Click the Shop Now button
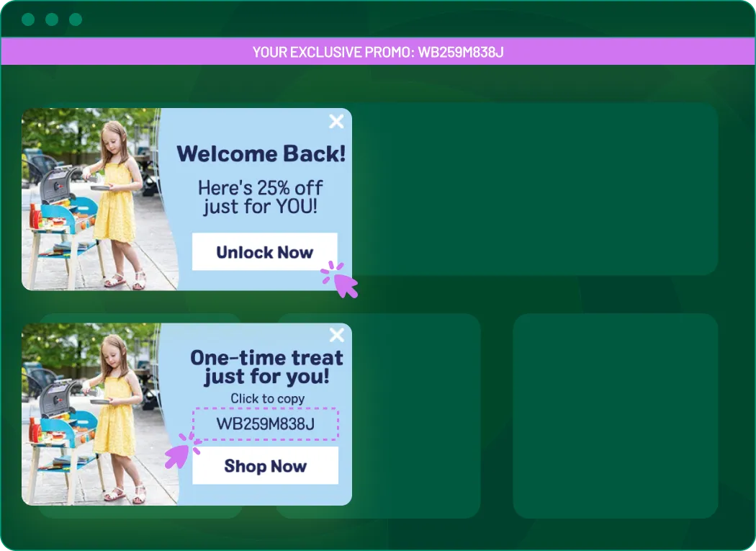Viewport: 756px width, 551px height. (265, 465)
